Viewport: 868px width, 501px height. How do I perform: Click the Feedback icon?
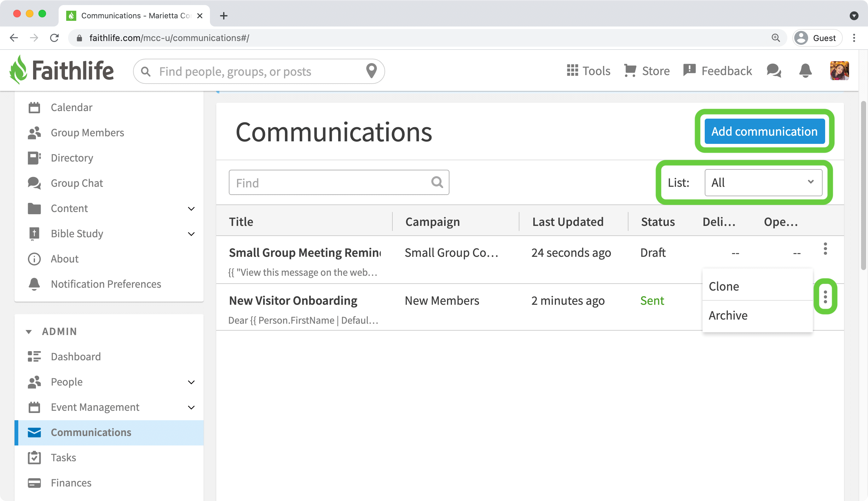coord(689,70)
